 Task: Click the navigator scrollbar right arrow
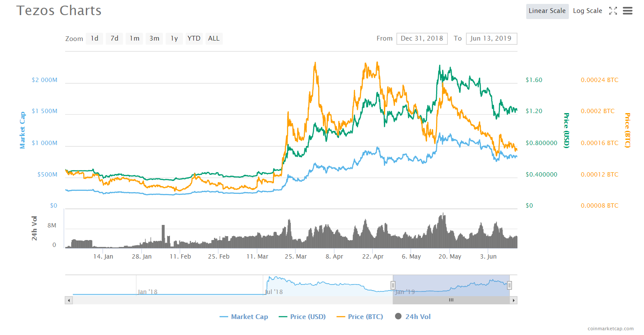click(513, 300)
